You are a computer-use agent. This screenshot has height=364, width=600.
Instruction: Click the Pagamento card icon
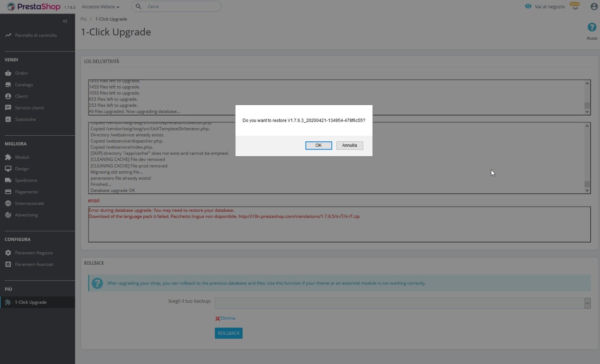coord(8,192)
